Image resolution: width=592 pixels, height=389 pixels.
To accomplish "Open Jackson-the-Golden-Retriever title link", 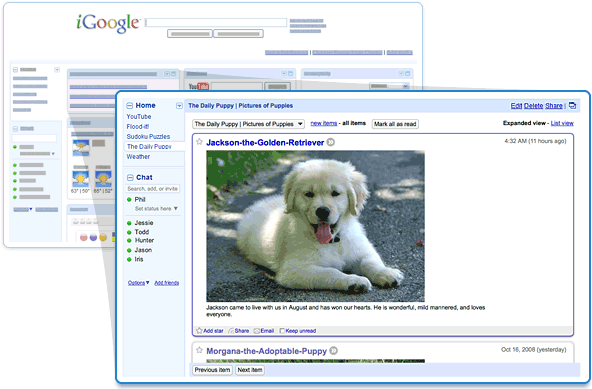I will tap(265, 143).
